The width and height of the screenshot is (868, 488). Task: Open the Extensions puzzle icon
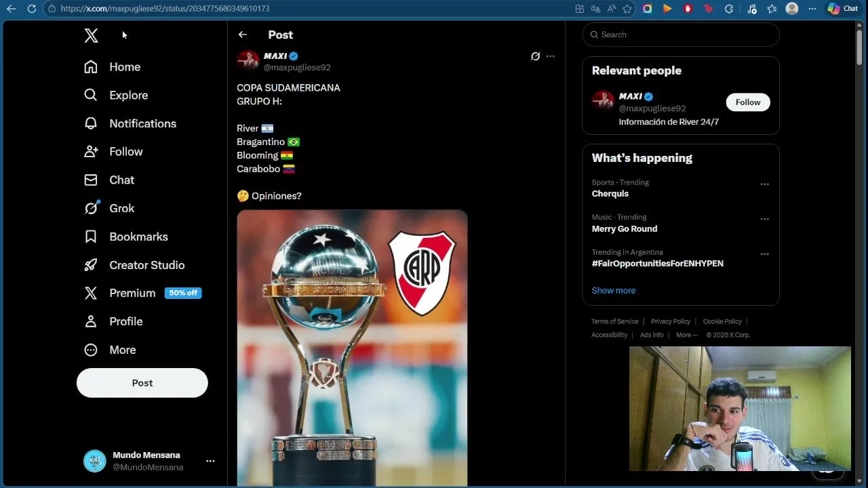[729, 9]
